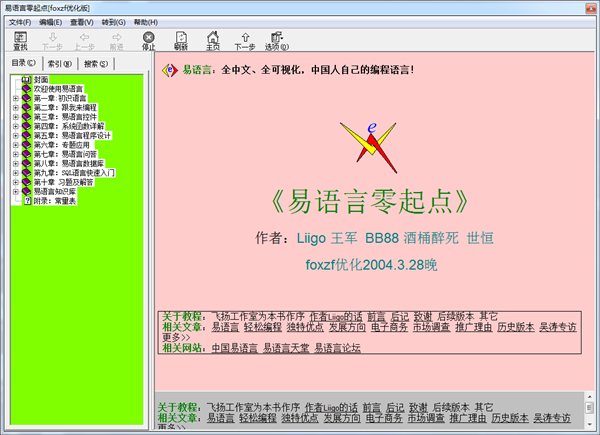Expand the 第五章:易语言程序设计 node

pyautogui.click(x=16, y=135)
